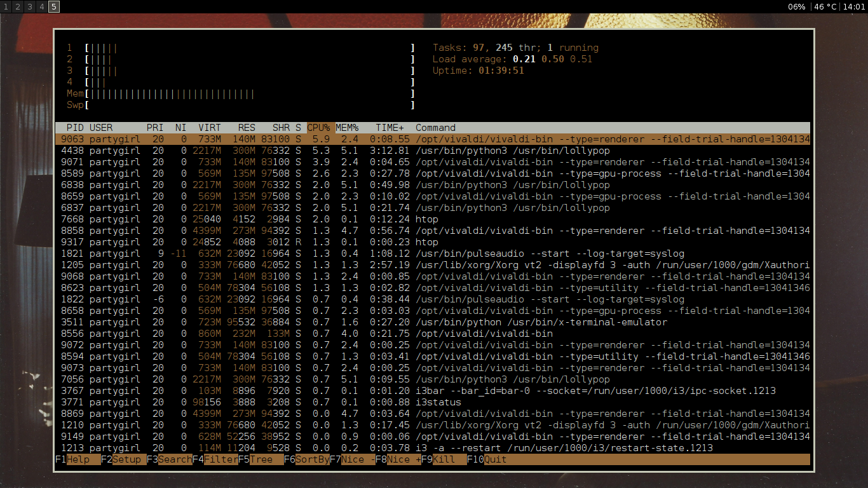Click F8 Nice + to raise niceness
Viewport: 868px width, 488px height.
click(x=398, y=459)
